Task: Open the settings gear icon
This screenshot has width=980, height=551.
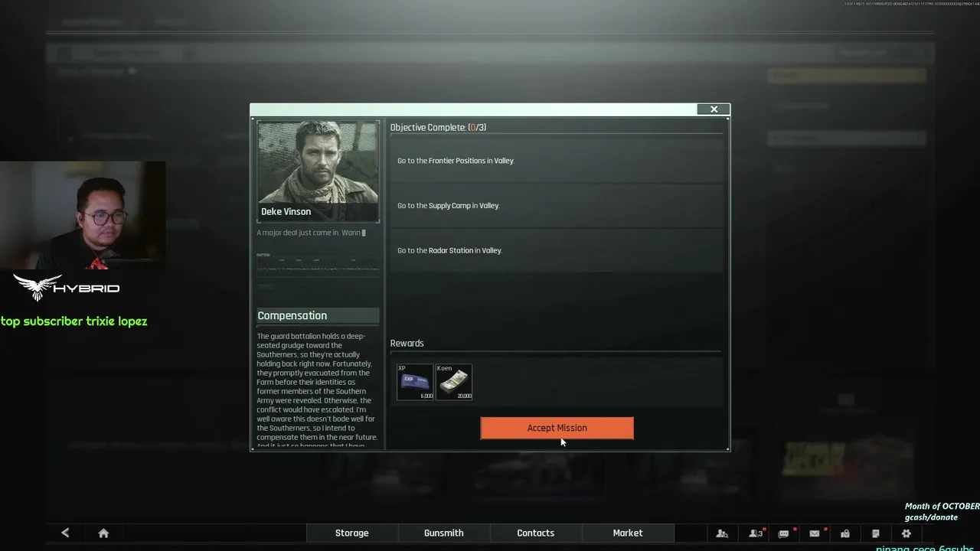Action: (906, 533)
